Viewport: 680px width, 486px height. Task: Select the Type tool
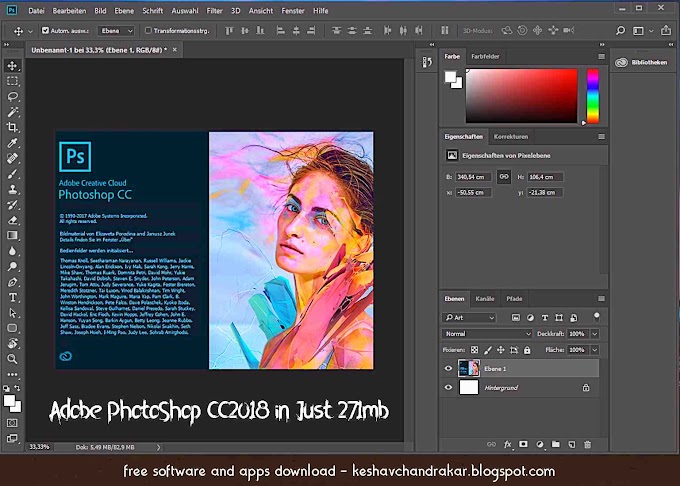coord(12,297)
